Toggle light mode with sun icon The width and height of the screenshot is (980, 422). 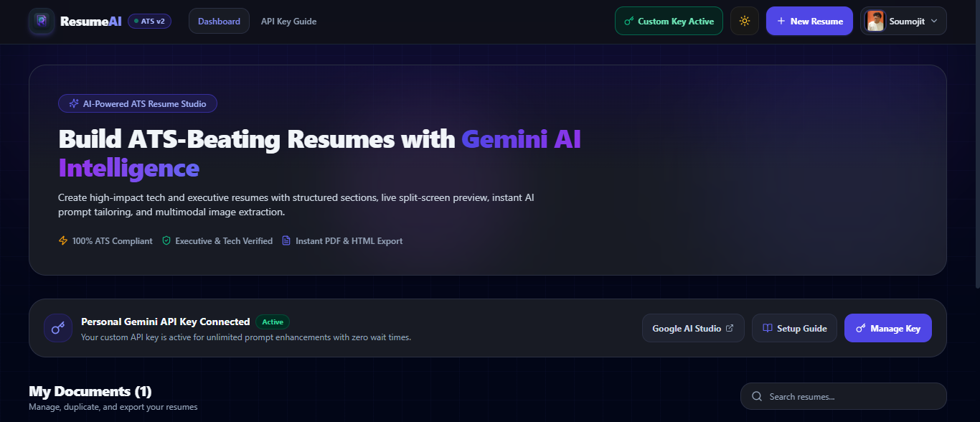tap(745, 21)
